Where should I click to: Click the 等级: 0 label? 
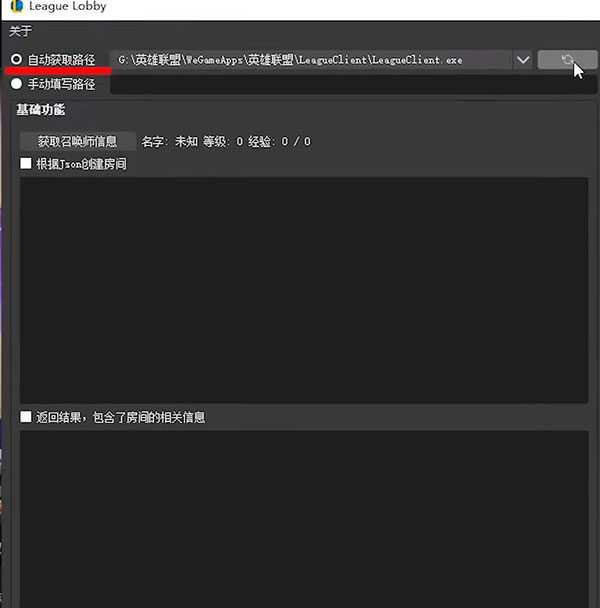point(223,142)
